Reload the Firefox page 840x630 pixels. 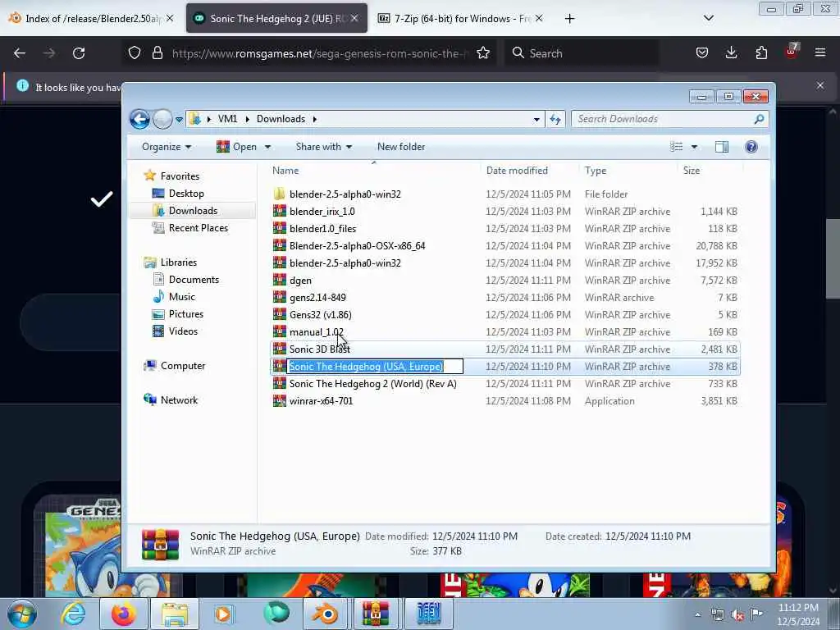tap(79, 53)
